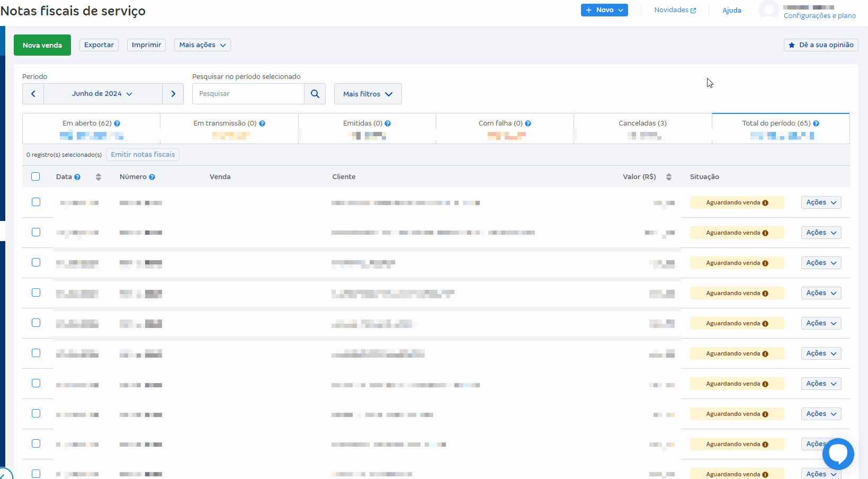Focus the Pesquisar search field
The height and width of the screenshot is (479, 868).
tap(248, 94)
